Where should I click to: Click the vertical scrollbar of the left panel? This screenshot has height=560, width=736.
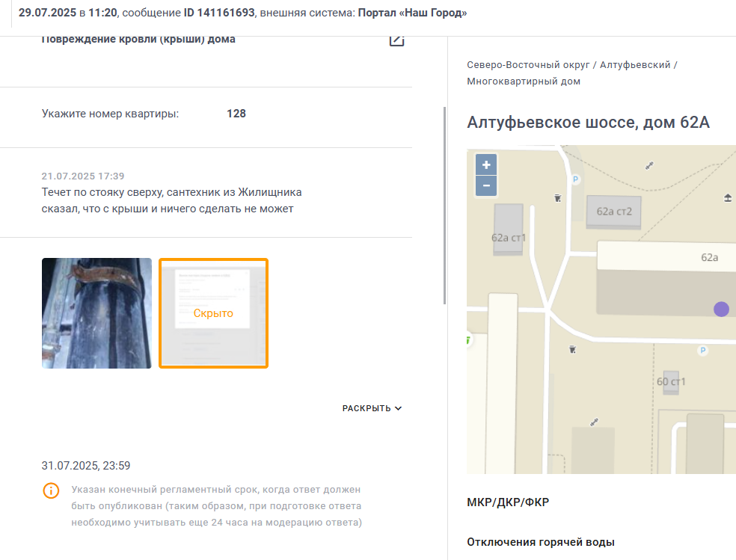444,206
